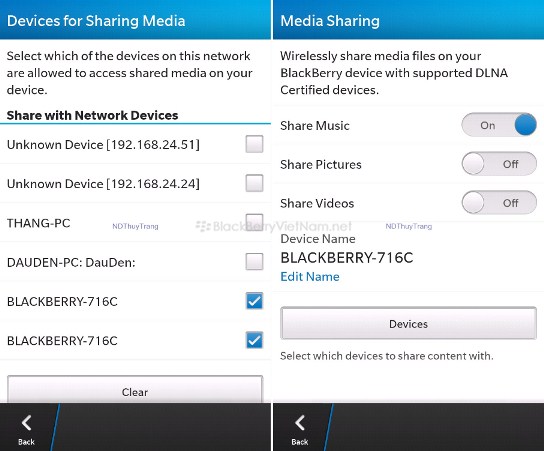Tap the Device Name label
The width and height of the screenshot is (544, 451).
[x=318, y=239]
